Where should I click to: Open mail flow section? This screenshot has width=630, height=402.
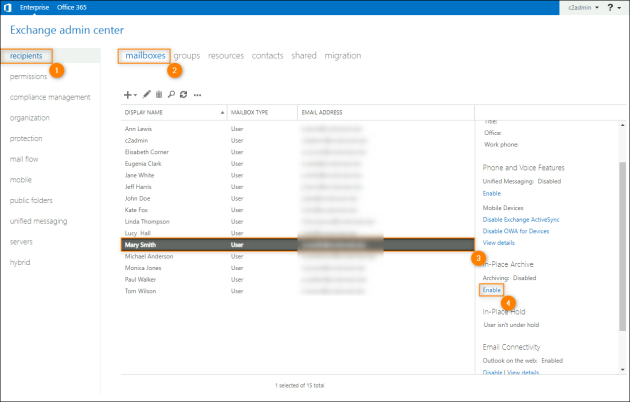24,159
